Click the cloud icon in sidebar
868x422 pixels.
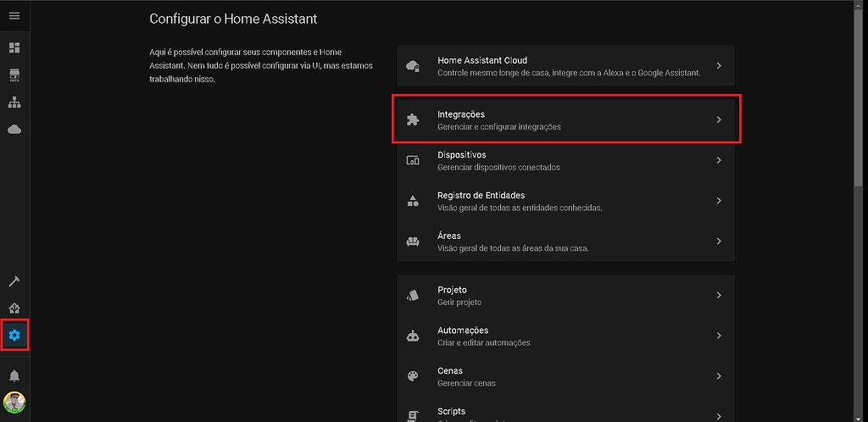(x=14, y=130)
